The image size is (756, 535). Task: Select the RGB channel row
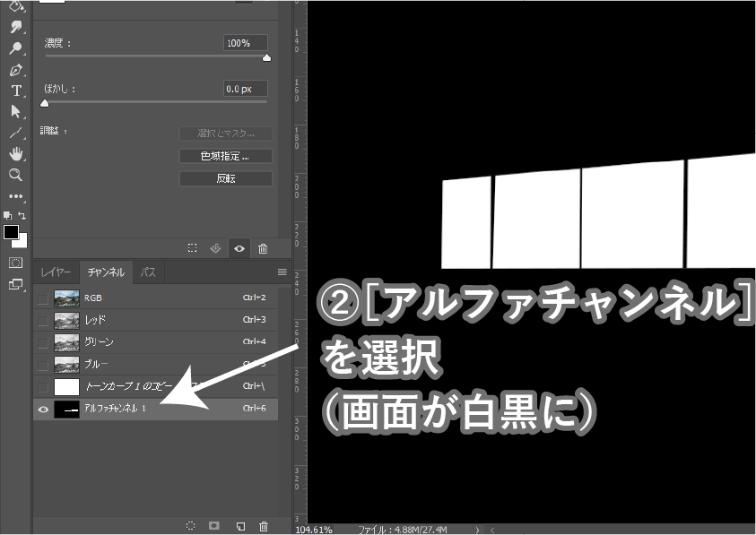(156, 298)
